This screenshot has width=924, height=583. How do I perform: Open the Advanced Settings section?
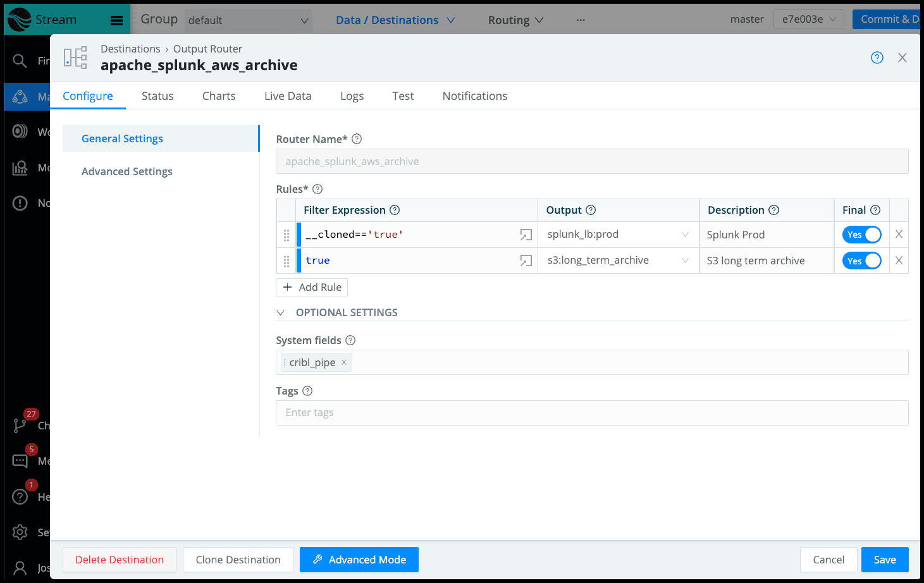[127, 171]
